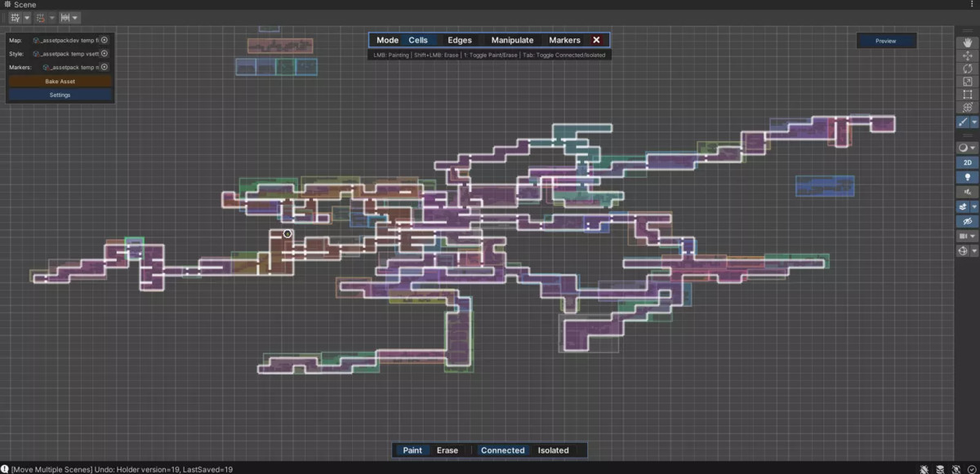Image resolution: width=980 pixels, height=474 pixels.
Task: Click the Scene tab grid icon
Action: [x=7, y=5]
